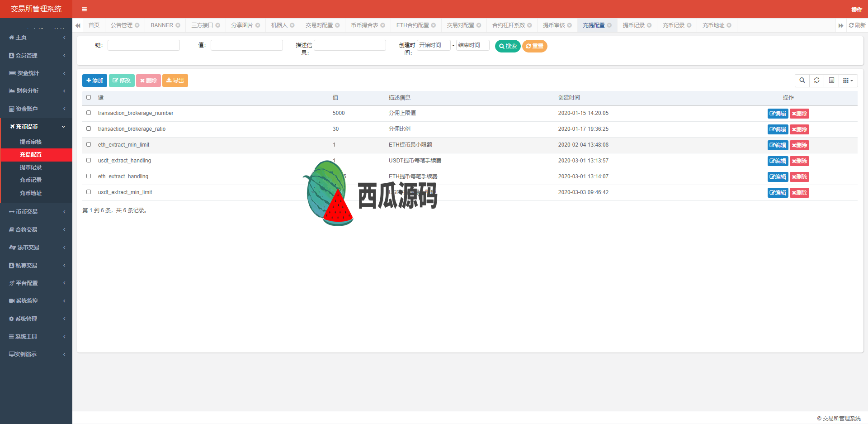This screenshot has height=424, width=868.
Task: Expand the 主页 sidebar menu
Action: 36,38
